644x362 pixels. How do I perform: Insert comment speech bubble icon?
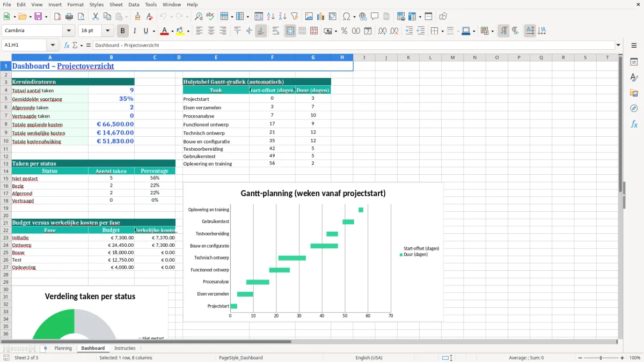point(375,17)
